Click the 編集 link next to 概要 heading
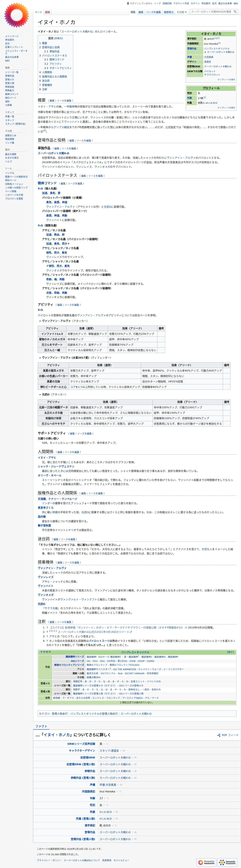This screenshot has height=868, width=241. coord(52,101)
